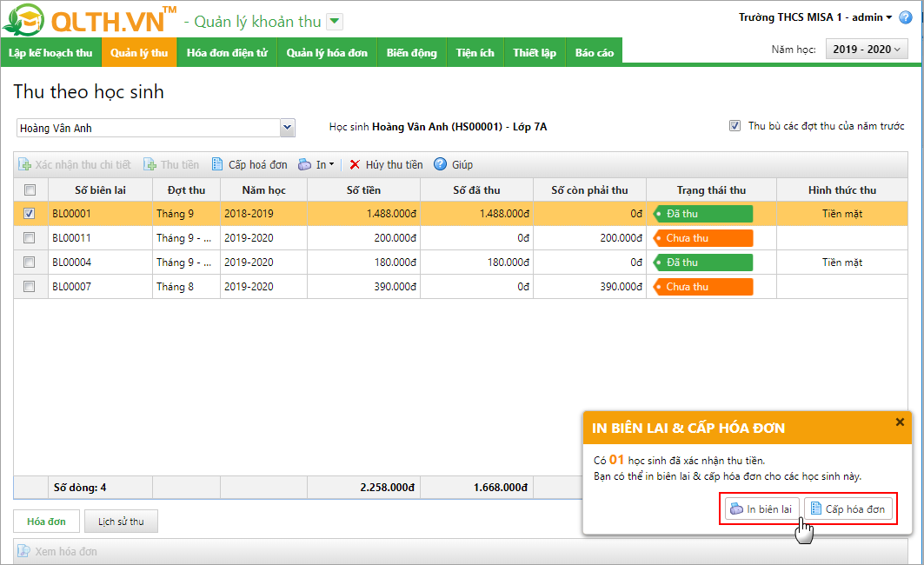The height and width of the screenshot is (565, 924).
Task: Click the red Hủy thu tiền icon
Action: tap(355, 164)
